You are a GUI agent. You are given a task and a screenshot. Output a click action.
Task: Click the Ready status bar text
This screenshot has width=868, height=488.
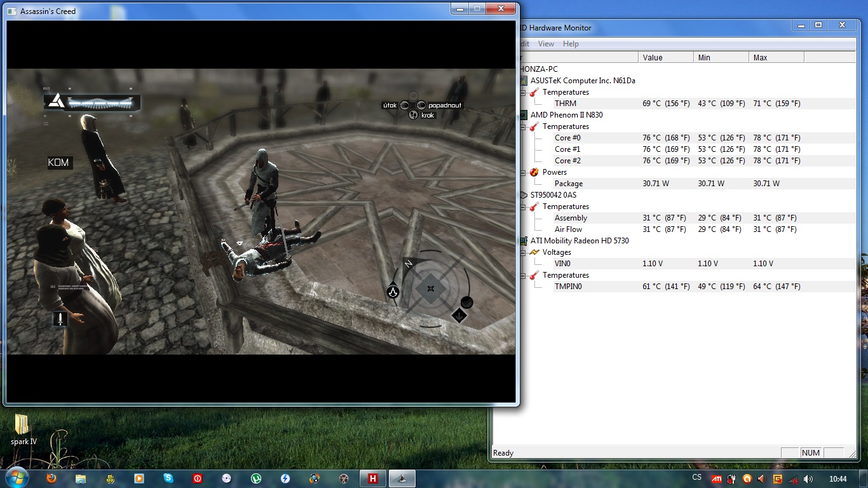(x=503, y=453)
